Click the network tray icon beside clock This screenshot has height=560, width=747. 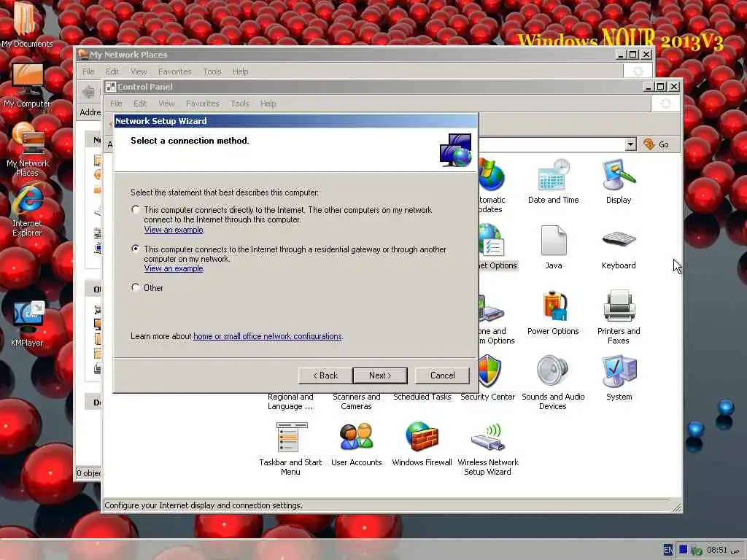click(x=697, y=551)
